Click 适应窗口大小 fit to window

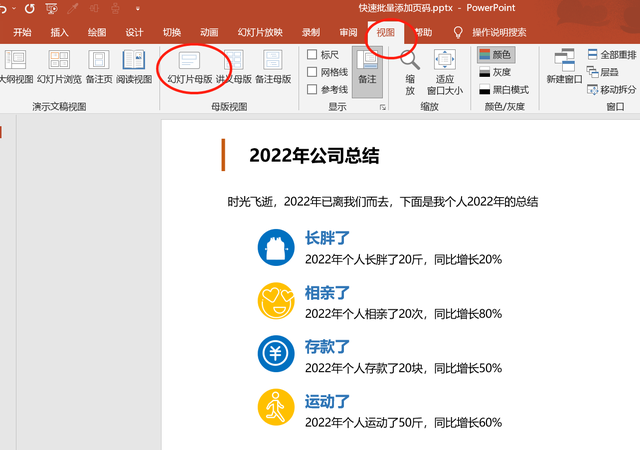tap(444, 73)
